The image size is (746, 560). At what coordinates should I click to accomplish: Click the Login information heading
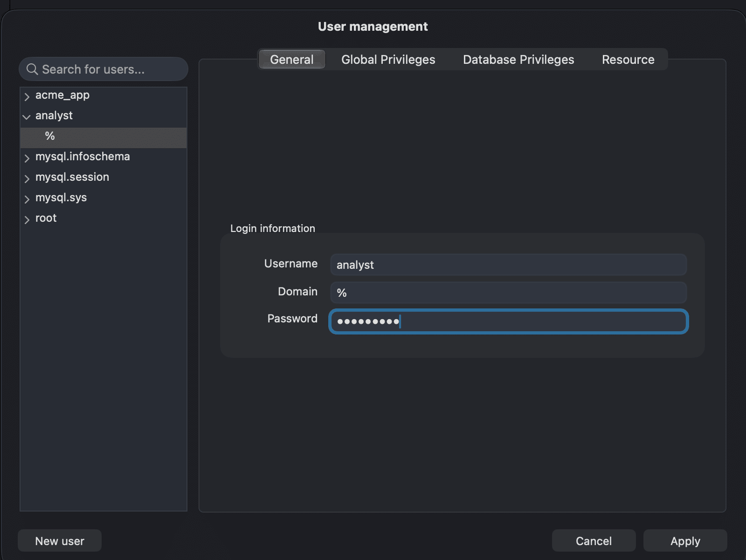point(273,228)
